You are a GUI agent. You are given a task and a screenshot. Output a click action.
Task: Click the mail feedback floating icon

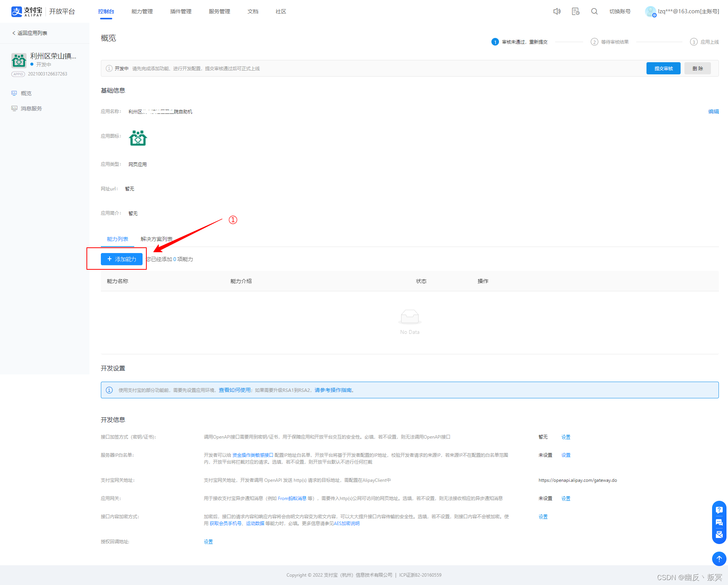(719, 535)
